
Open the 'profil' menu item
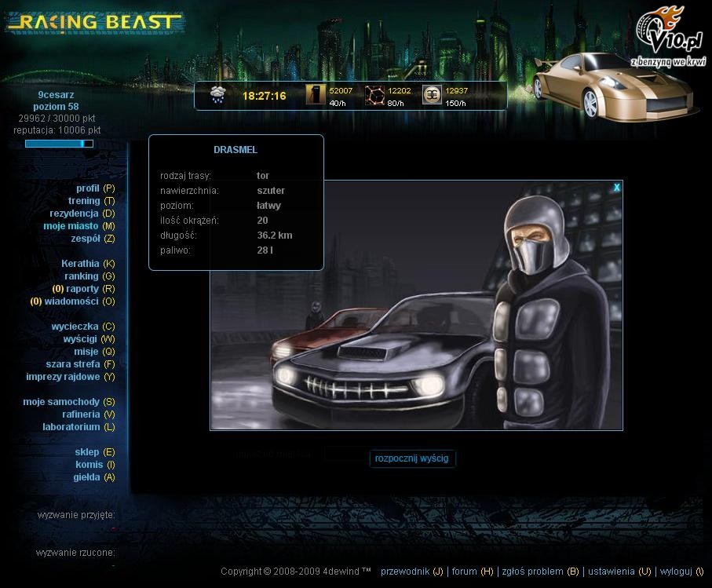click(87, 188)
